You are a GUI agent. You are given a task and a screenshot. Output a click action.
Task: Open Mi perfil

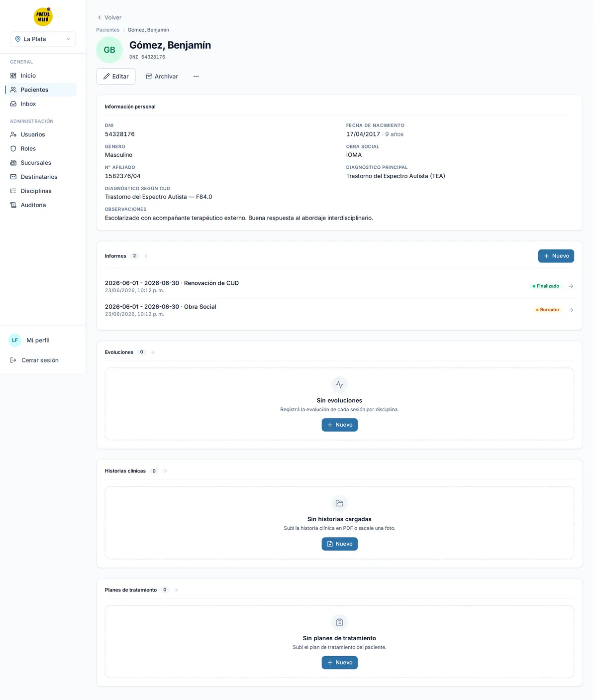tap(43, 340)
